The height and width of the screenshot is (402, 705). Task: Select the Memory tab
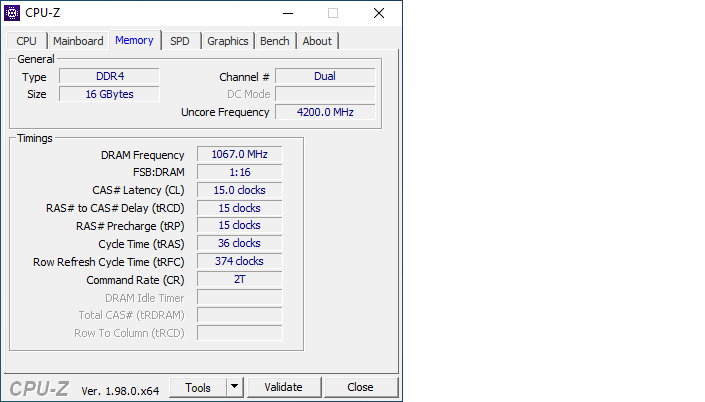134,40
